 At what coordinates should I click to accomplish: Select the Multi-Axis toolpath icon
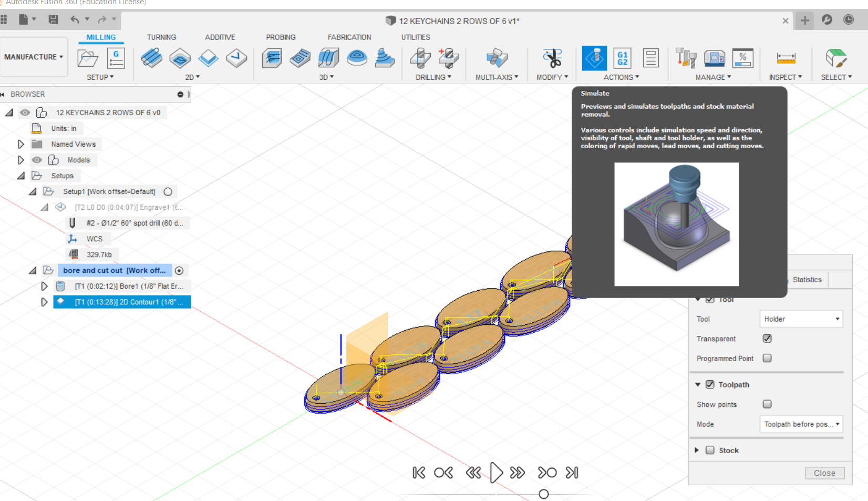(x=494, y=58)
